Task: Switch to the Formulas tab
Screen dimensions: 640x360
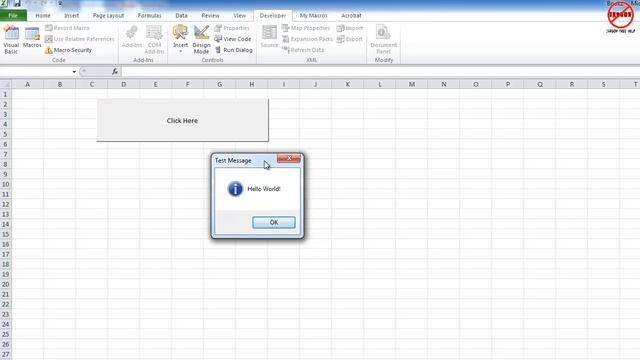Action: click(x=149, y=16)
